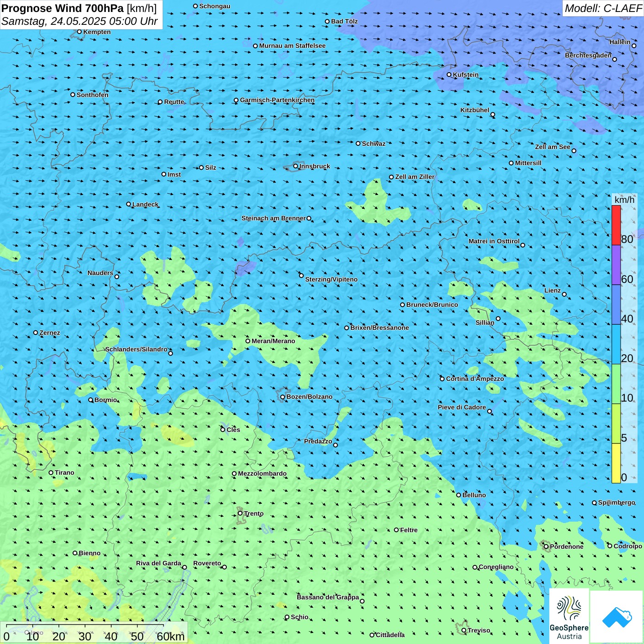Click the 'Kitzbühel' label

475,110
